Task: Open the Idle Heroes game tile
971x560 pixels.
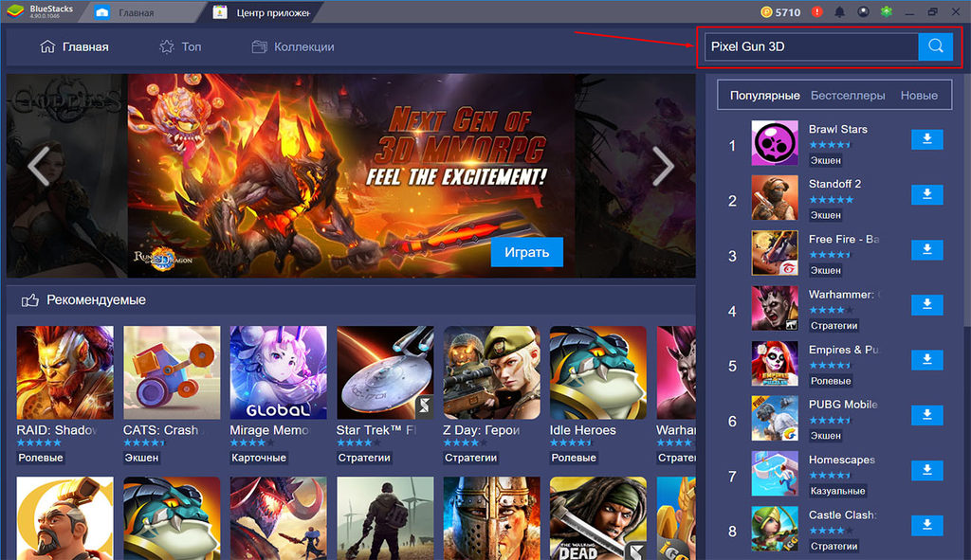Action: click(598, 372)
